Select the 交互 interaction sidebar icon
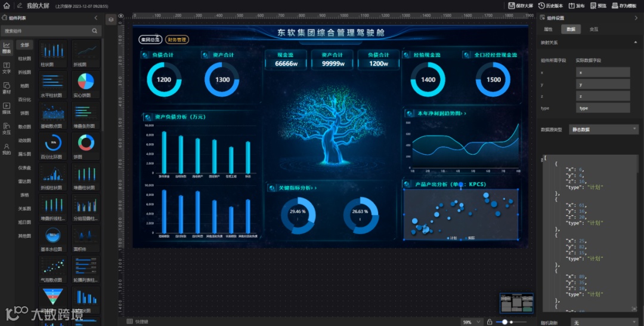 coord(7,129)
